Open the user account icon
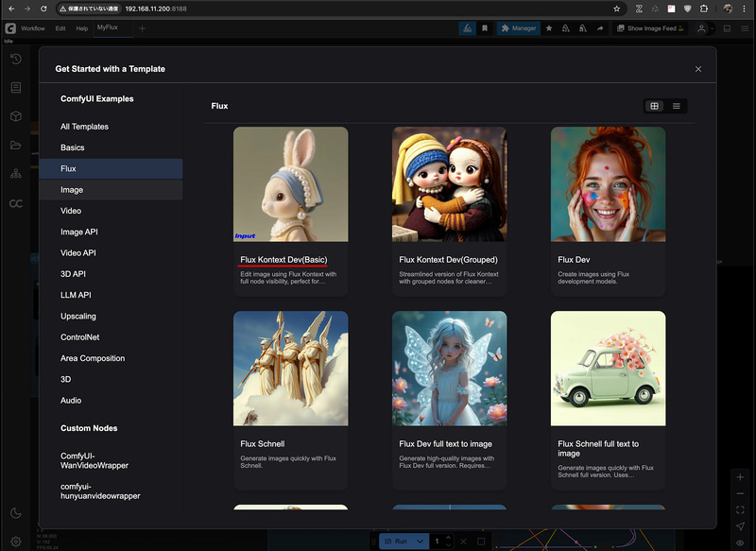 [x=701, y=28]
